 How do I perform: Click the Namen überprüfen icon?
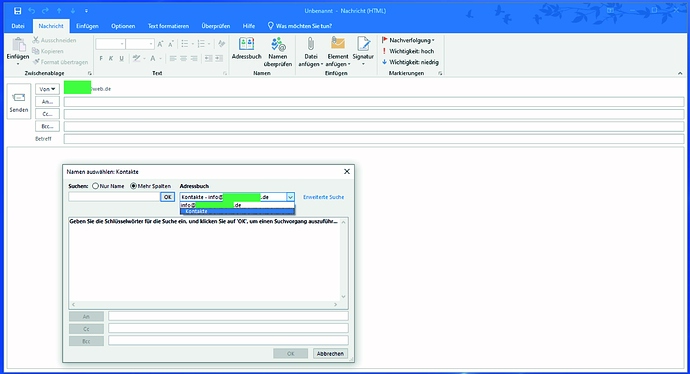(x=278, y=52)
